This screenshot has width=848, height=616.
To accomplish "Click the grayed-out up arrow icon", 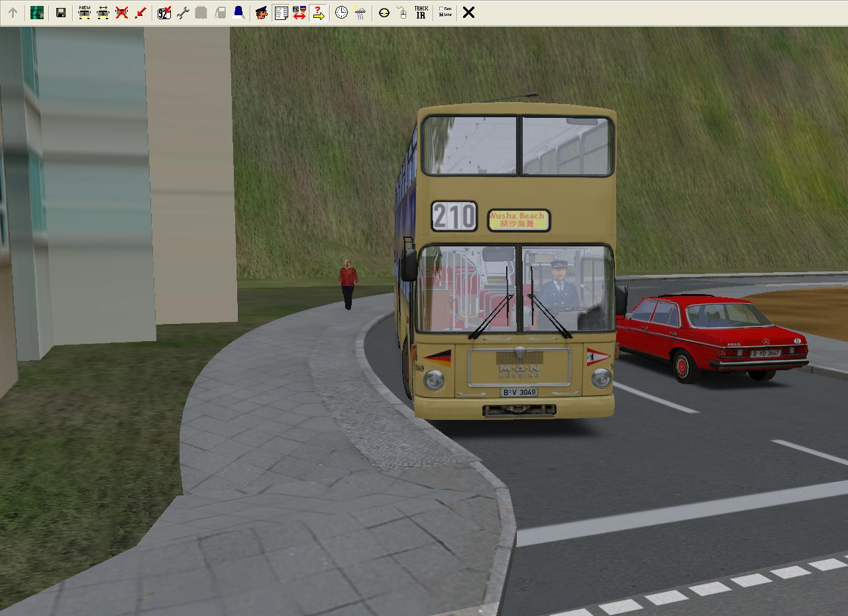I will click(x=13, y=13).
